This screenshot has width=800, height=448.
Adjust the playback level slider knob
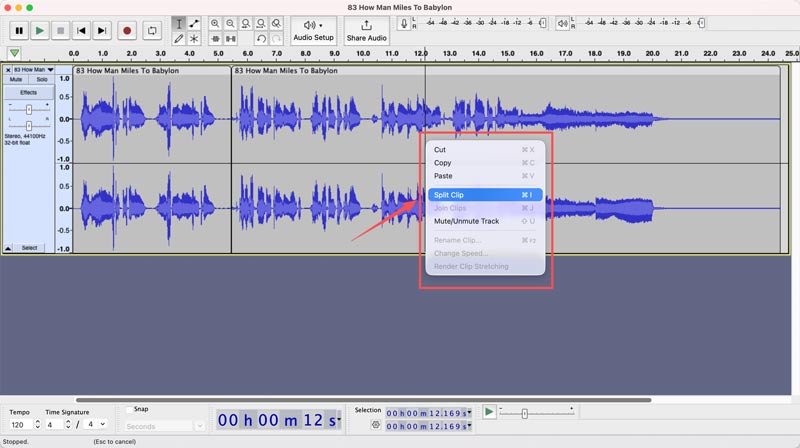click(702, 23)
